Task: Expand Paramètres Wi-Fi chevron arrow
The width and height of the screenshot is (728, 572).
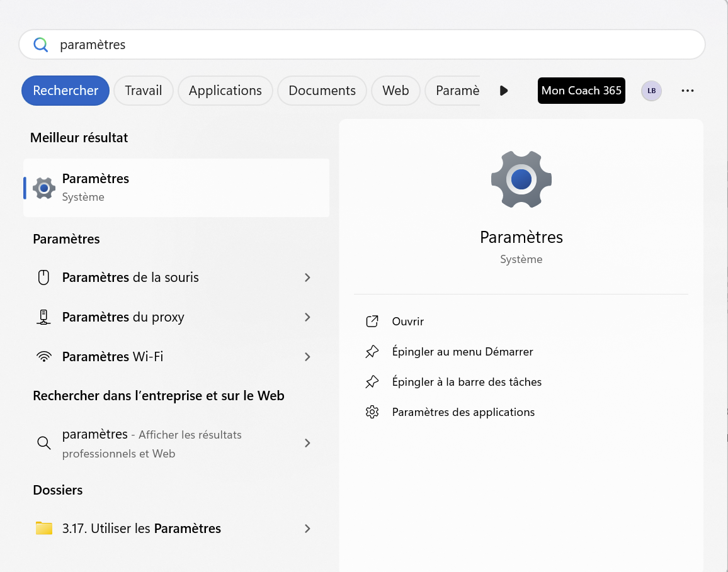Action: [307, 357]
